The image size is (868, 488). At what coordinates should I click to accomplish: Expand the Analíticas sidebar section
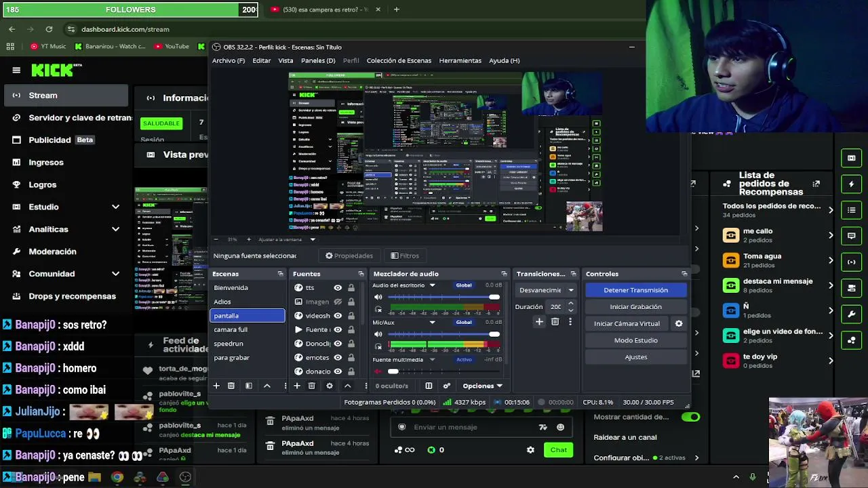(x=115, y=229)
